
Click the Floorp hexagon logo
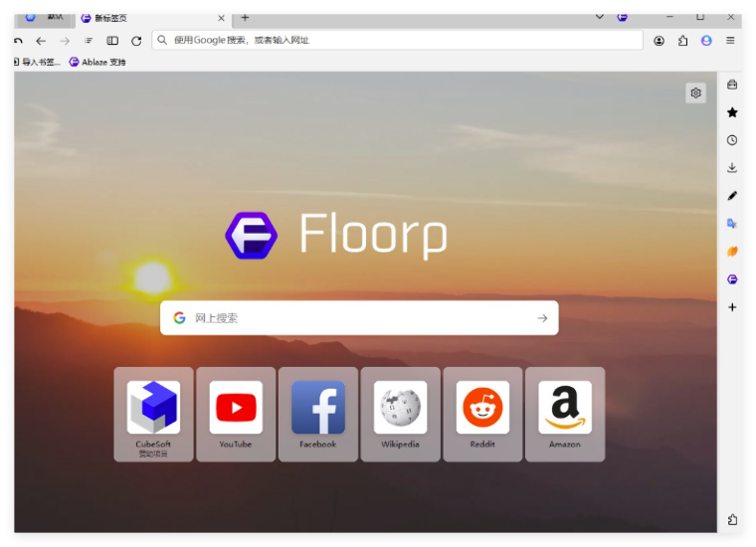(252, 235)
